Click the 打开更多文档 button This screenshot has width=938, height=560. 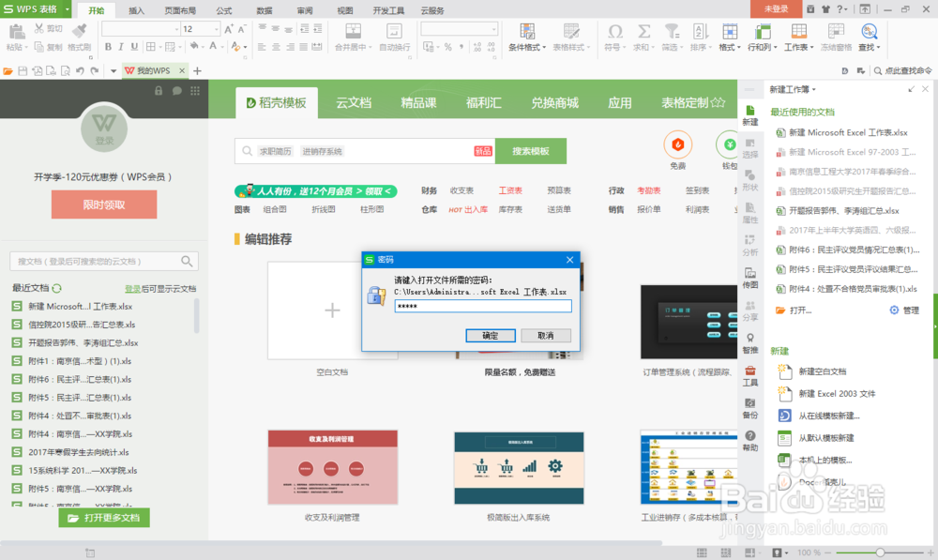click(x=104, y=518)
